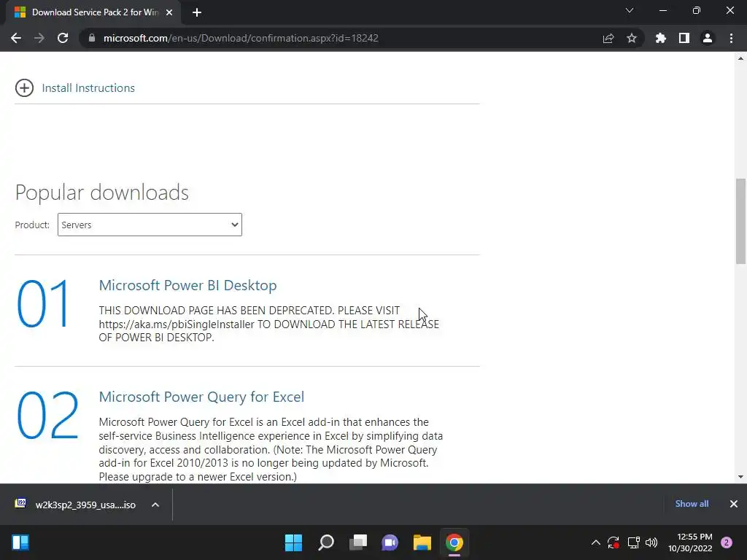
Task: Click the address bar URL
Action: 241,38
